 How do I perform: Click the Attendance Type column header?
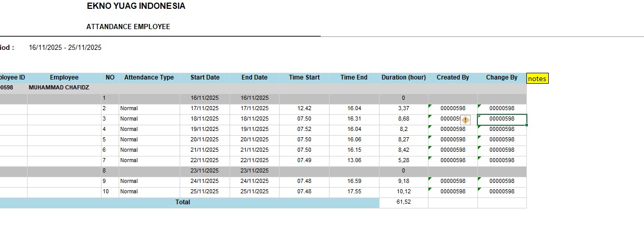point(149,77)
